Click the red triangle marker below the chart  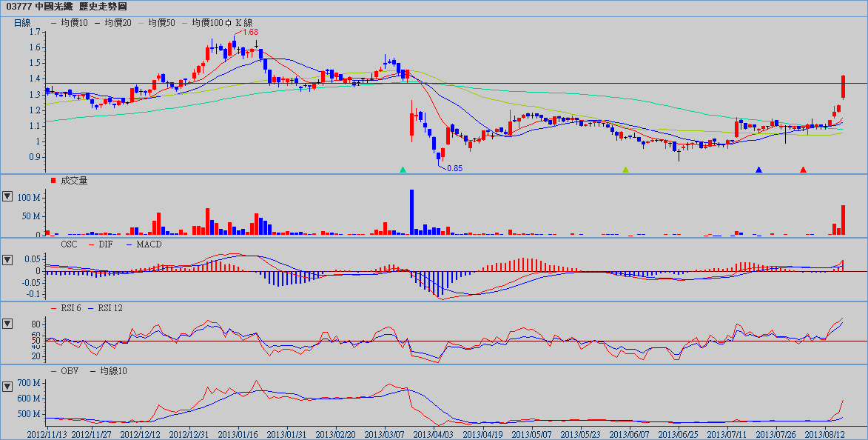tap(803, 170)
